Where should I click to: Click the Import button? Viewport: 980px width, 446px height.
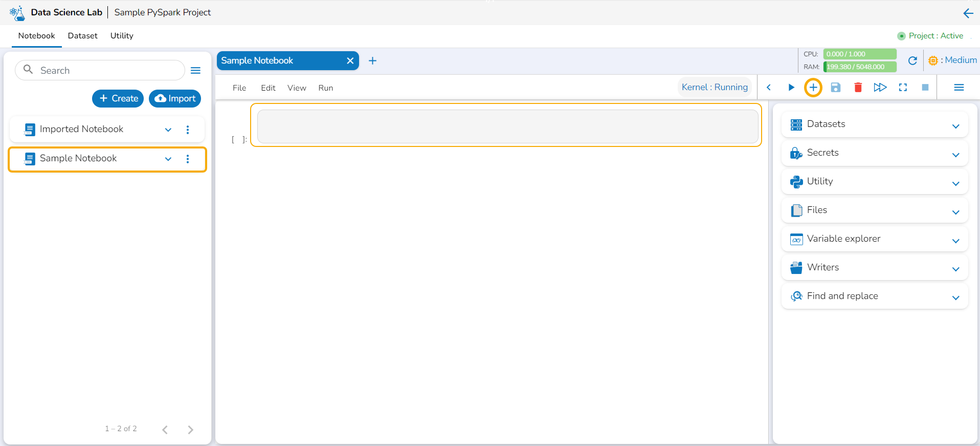pyautogui.click(x=175, y=99)
